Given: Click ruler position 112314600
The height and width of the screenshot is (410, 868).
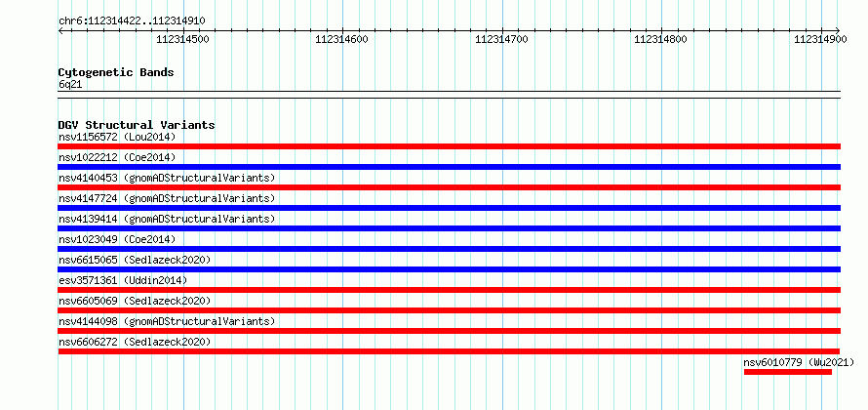Looking at the screenshot, I should coord(341,39).
